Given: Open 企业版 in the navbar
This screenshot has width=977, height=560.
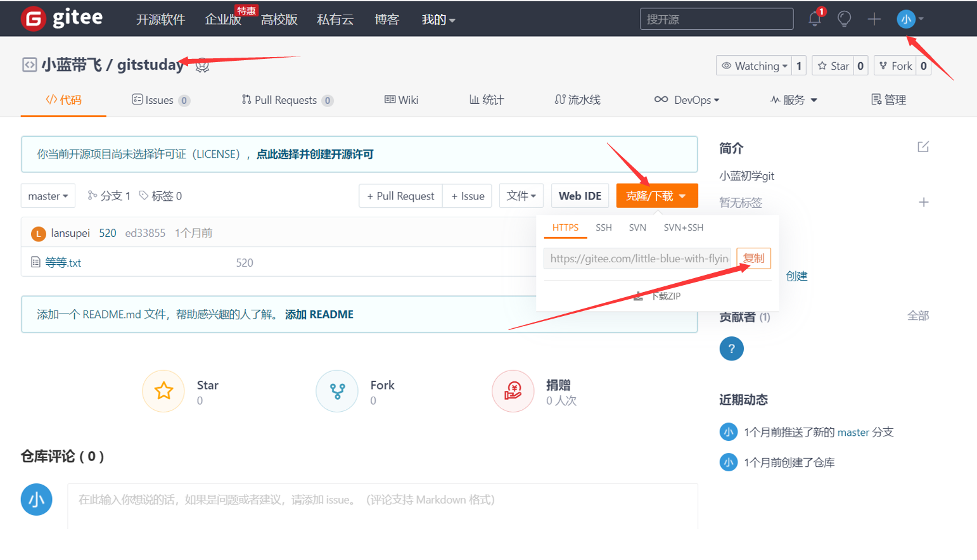Looking at the screenshot, I should pos(223,20).
